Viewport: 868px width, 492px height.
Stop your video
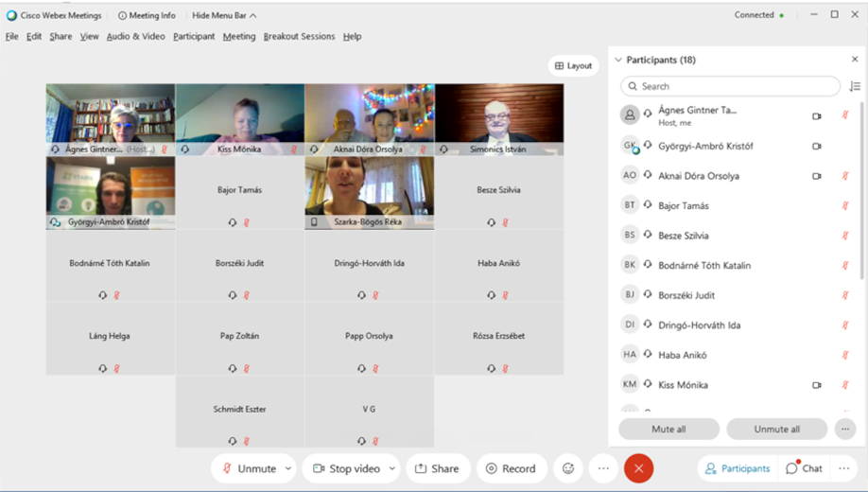[x=346, y=468]
